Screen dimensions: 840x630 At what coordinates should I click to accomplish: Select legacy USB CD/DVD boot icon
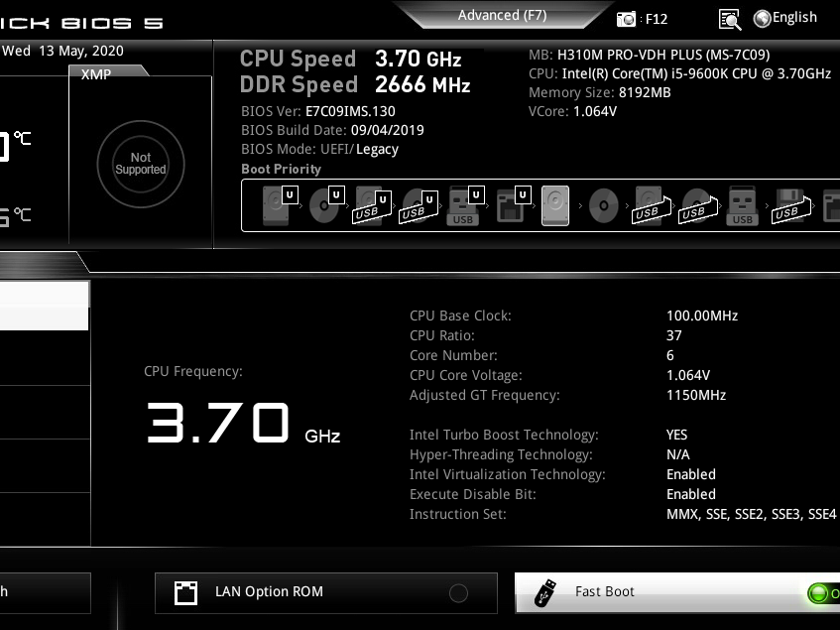[698, 205]
